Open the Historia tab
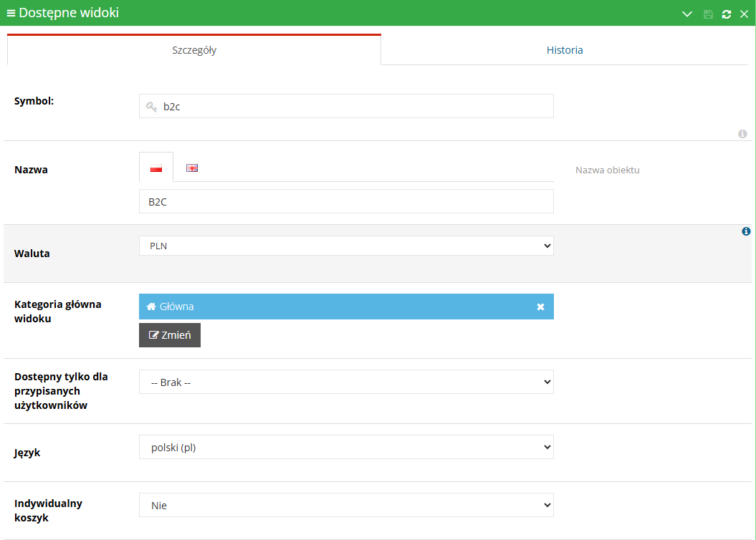 (x=565, y=50)
